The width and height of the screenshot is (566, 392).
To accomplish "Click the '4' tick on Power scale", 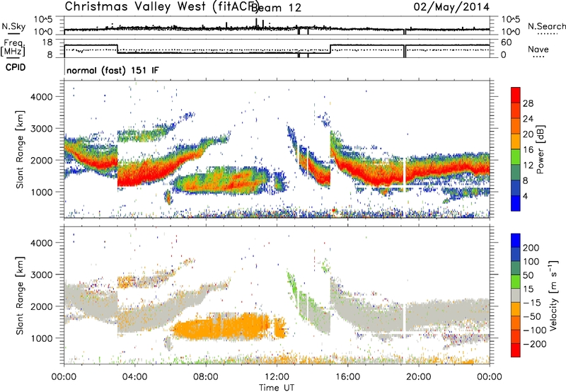I will [525, 196].
